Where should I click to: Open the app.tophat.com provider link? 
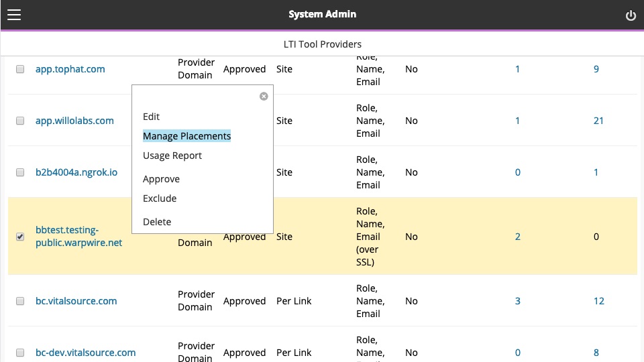point(70,69)
